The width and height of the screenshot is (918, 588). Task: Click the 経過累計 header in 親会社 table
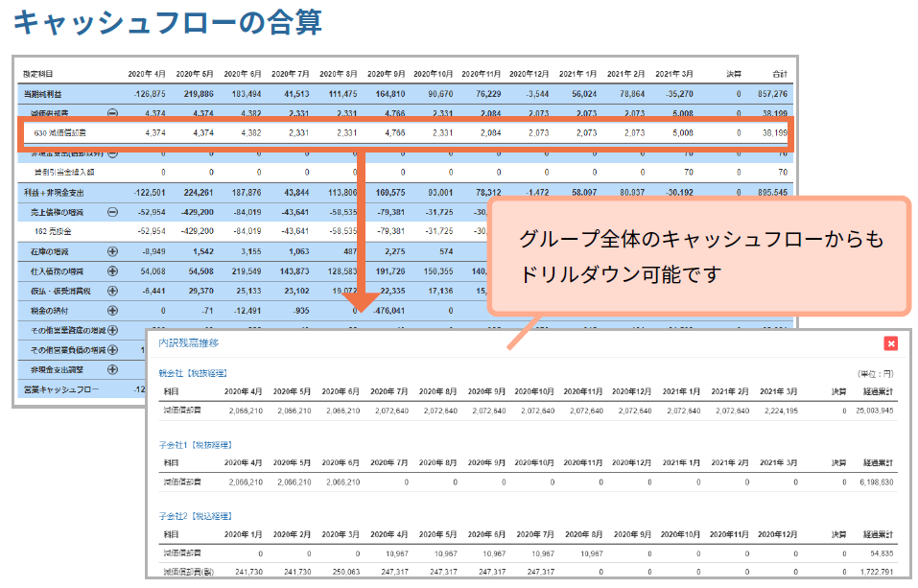coord(878,391)
